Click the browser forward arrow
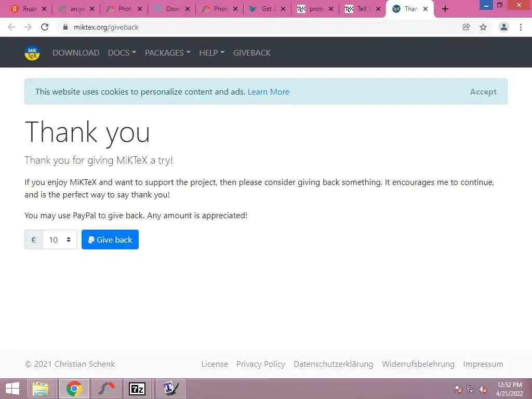 pos(28,27)
